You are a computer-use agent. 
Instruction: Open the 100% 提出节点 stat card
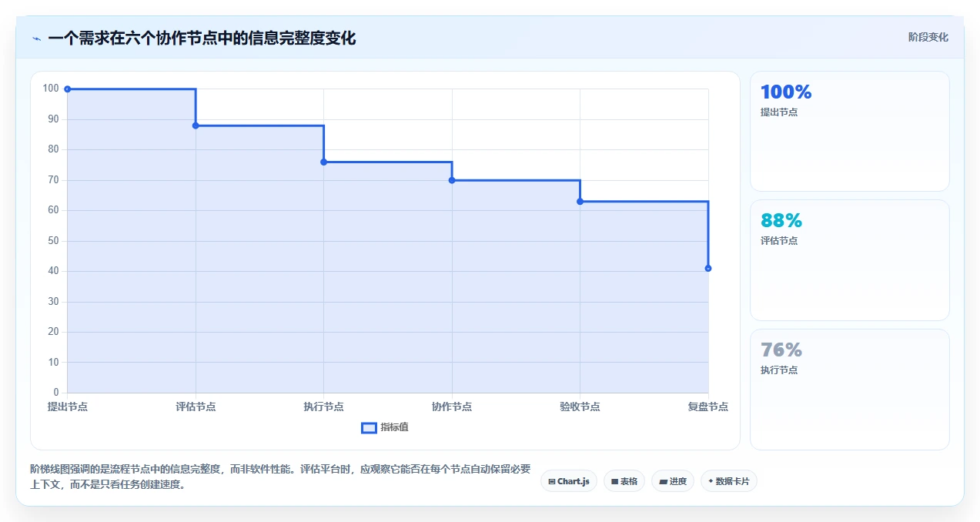[850, 131]
